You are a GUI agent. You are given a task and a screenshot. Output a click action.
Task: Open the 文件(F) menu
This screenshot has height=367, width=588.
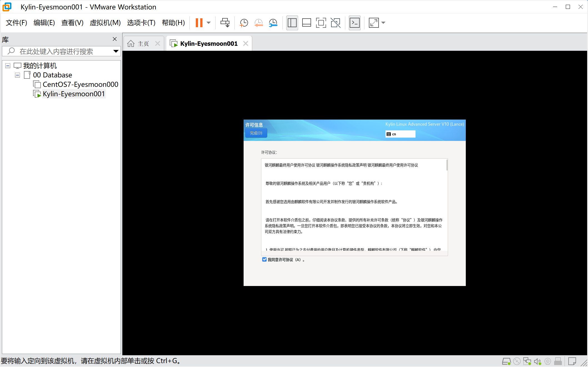[x=16, y=23]
